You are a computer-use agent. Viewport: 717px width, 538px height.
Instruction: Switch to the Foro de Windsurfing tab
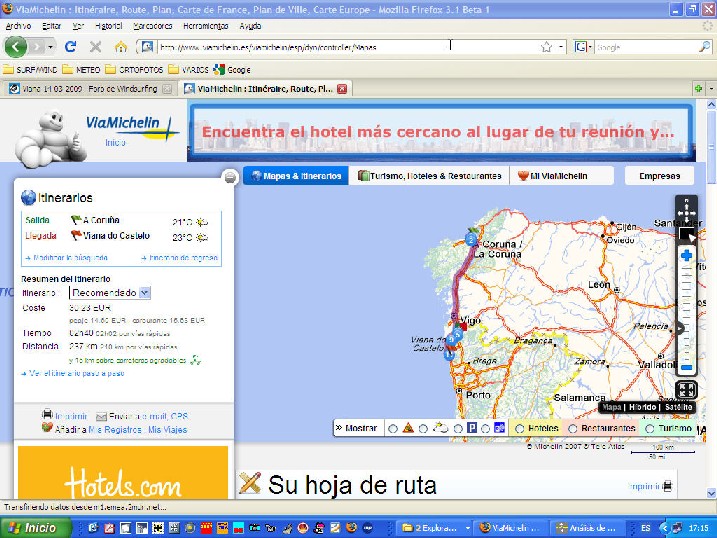click(x=89, y=89)
